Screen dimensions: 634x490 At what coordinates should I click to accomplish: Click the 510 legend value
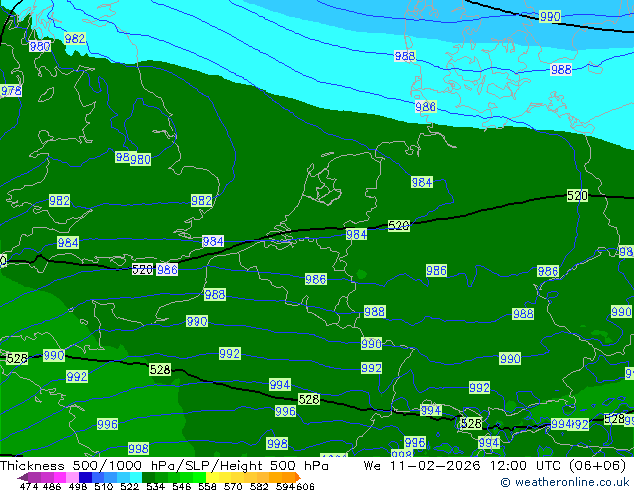point(104,486)
